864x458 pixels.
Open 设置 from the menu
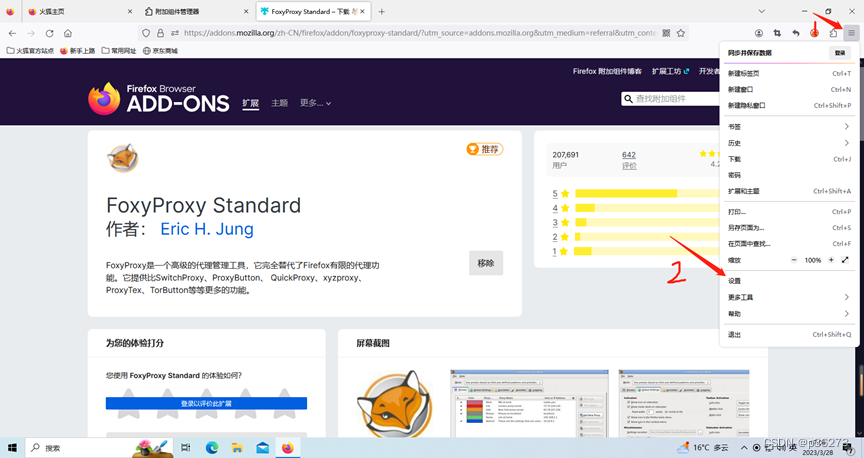(x=789, y=281)
